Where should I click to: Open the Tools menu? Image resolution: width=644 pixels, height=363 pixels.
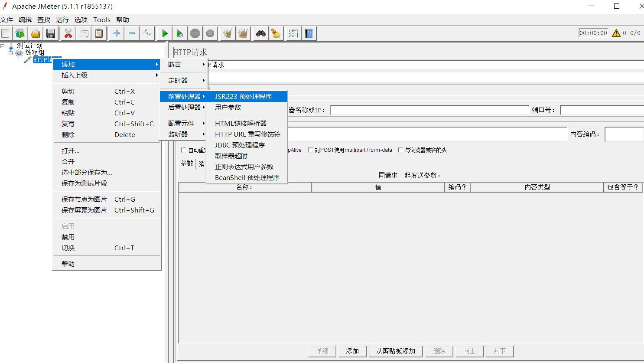(x=102, y=20)
